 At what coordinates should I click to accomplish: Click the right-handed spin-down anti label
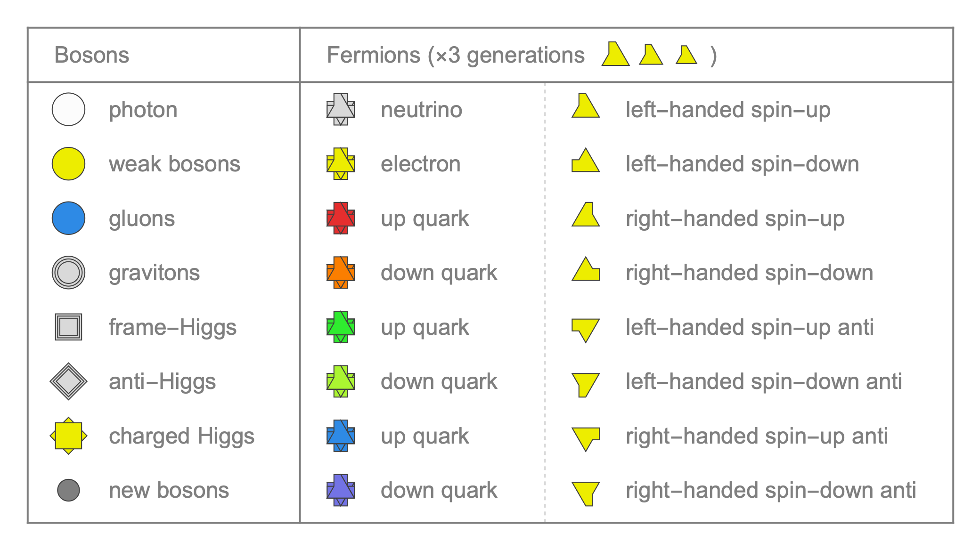click(771, 490)
